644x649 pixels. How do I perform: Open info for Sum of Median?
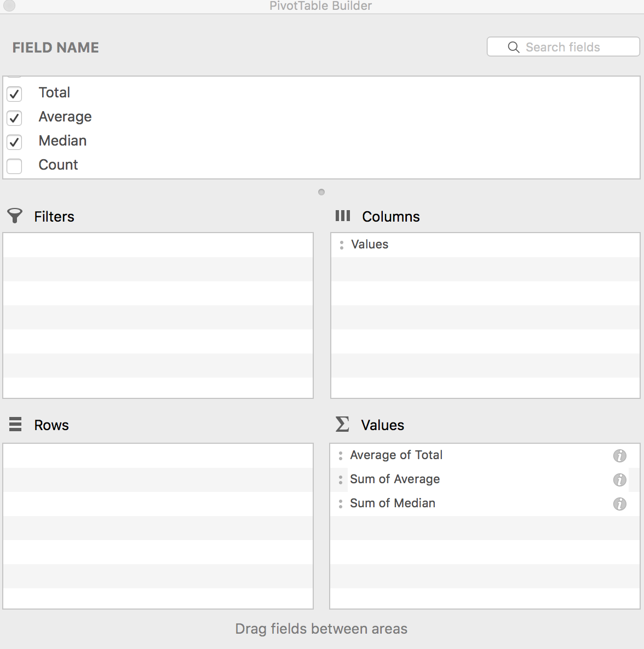pos(619,504)
